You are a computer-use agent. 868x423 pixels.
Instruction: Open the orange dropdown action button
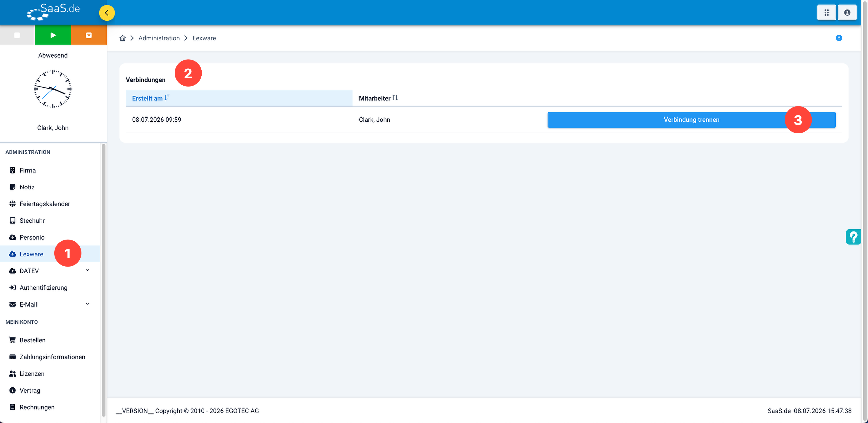(x=89, y=35)
